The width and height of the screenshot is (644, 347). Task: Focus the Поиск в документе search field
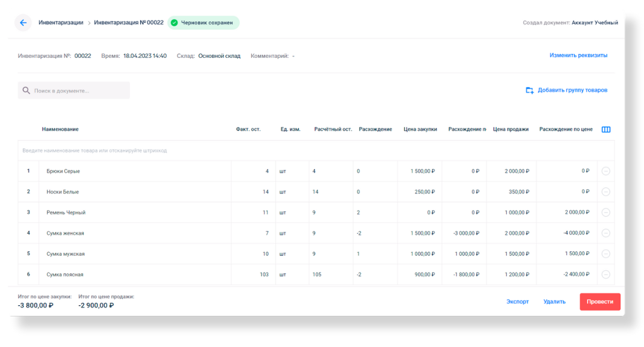pos(74,91)
